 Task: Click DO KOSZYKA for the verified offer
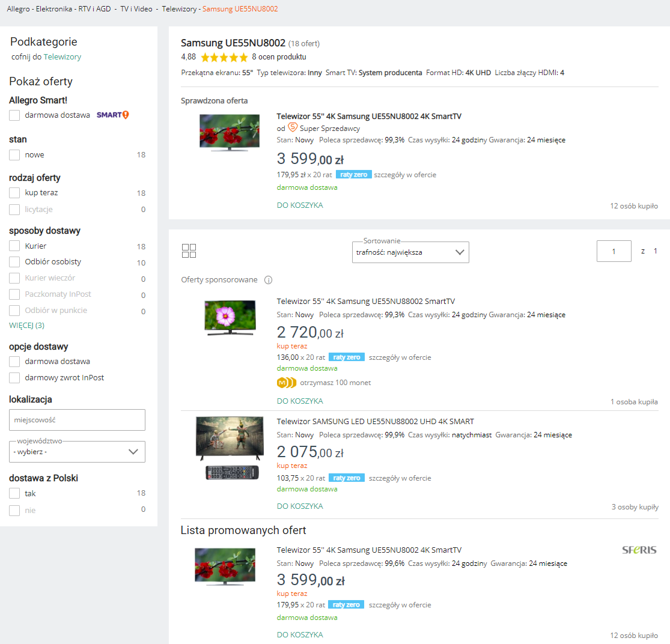tap(300, 205)
